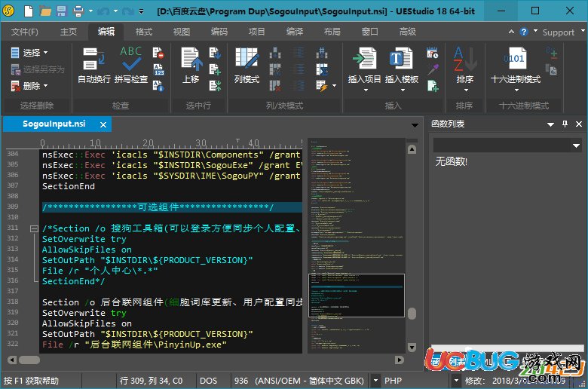Screen dimensions: 588x389
Task: Click the SectionEnd text on line 307
Action: coord(69,186)
